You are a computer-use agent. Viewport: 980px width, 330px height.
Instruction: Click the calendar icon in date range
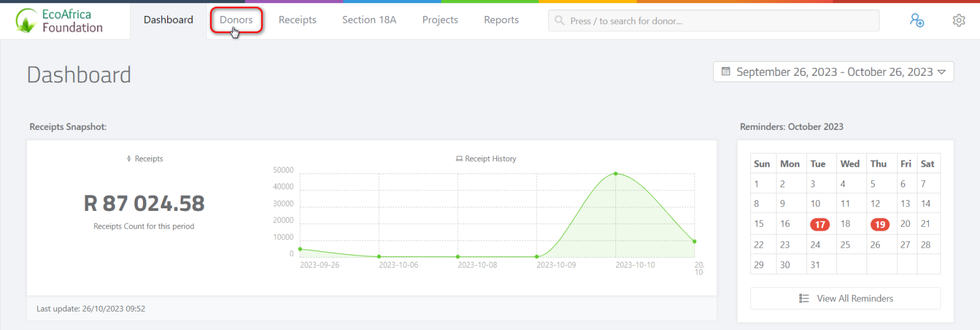tap(725, 71)
